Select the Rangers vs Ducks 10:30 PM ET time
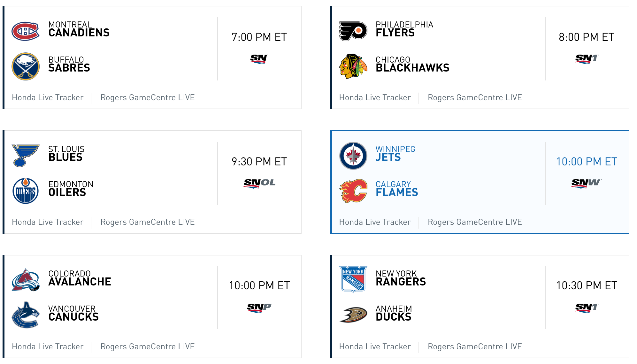The height and width of the screenshot is (364, 637). 587,285
